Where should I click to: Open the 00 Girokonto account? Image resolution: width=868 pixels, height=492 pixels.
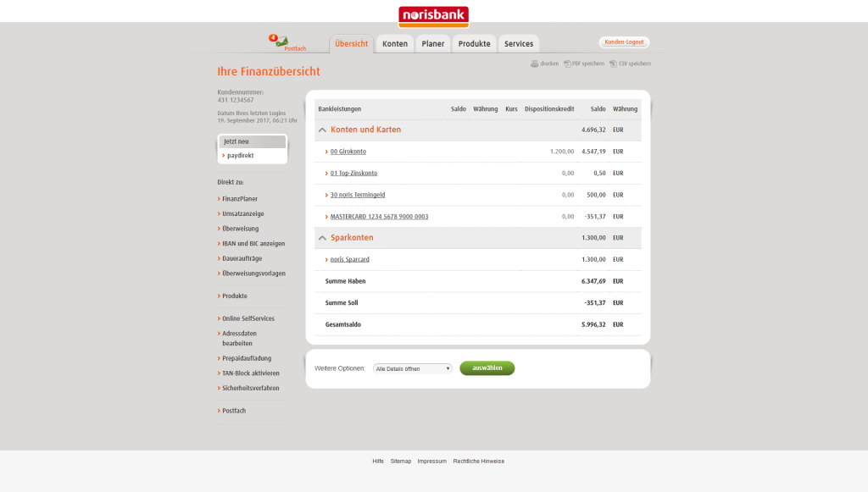click(x=348, y=152)
